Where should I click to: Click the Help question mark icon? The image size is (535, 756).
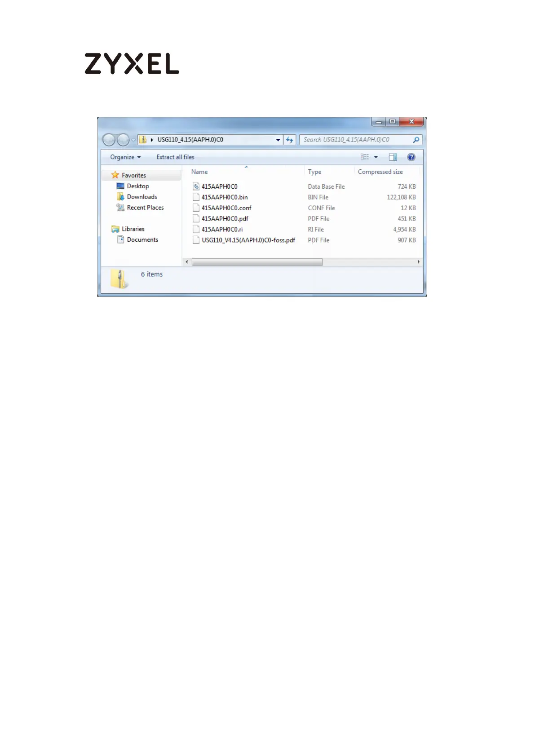pyautogui.click(x=411, y=157)
